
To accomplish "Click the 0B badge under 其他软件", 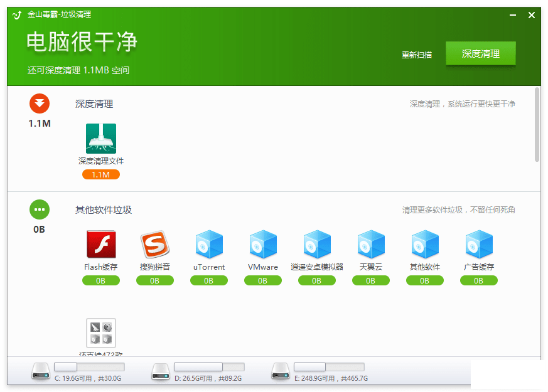I will click(425, 280).
